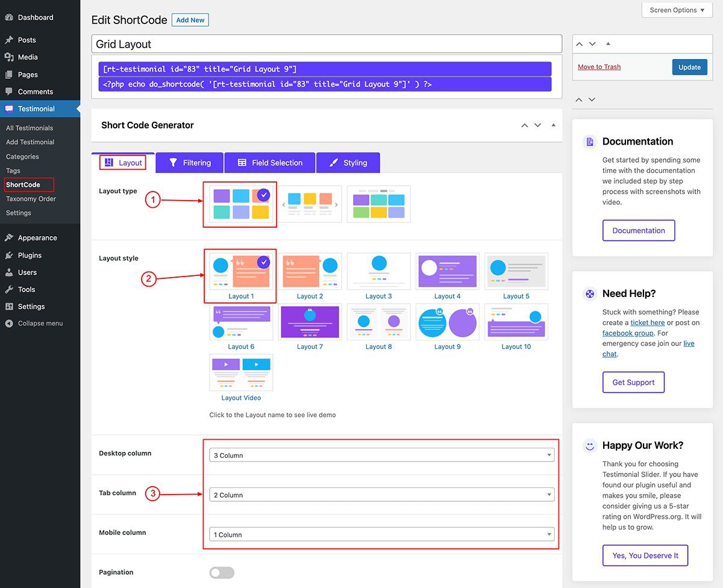This screenshot has width=723, height=588.
Task: Select the Layout Video thumbnail
Action: click(x=240, y=372)
